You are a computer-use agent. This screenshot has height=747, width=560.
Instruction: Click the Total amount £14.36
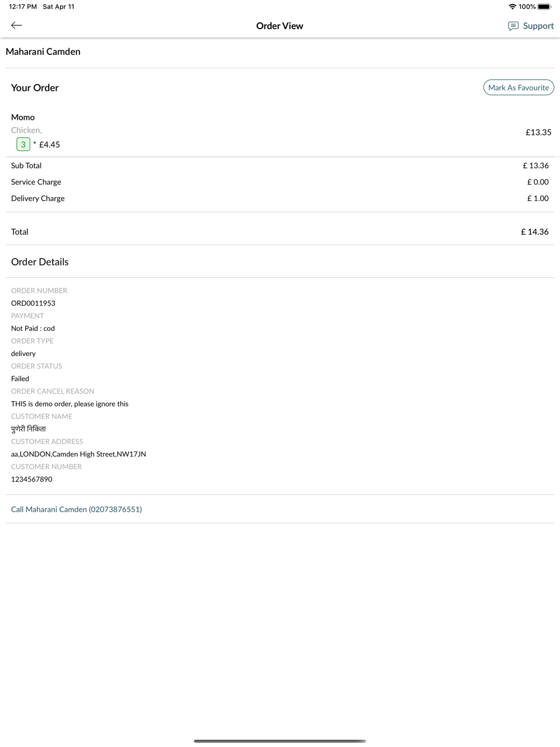[535, 231]
